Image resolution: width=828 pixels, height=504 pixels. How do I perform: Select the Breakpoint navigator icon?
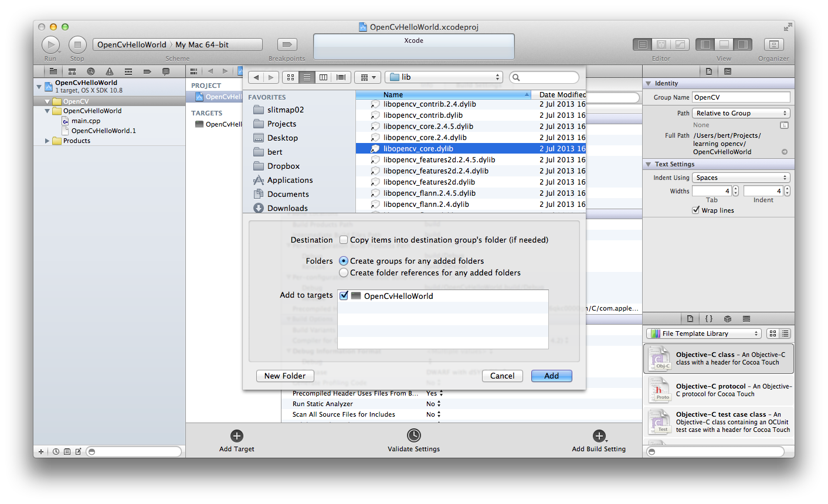(147, 71)
